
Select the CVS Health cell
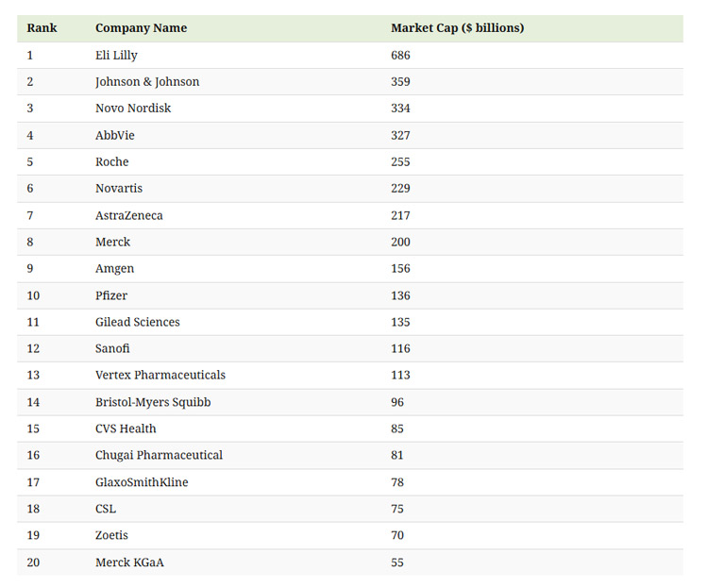[126, 429]
